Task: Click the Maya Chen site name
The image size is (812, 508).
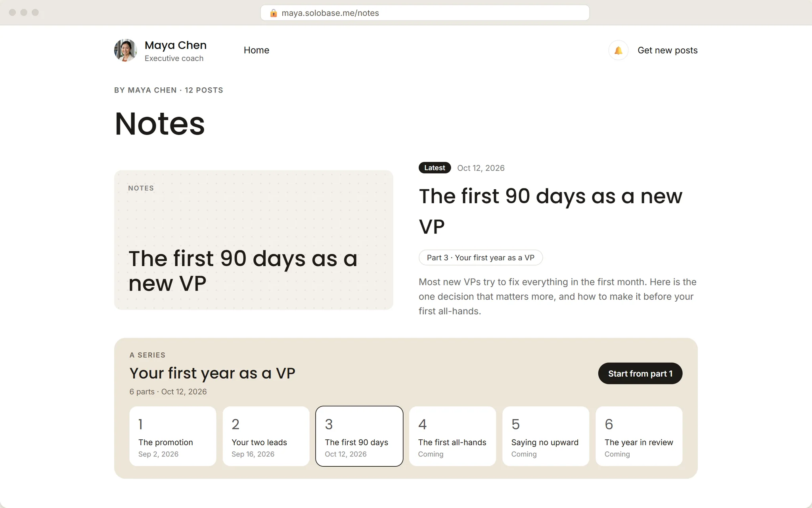Action: click(176, 45)
